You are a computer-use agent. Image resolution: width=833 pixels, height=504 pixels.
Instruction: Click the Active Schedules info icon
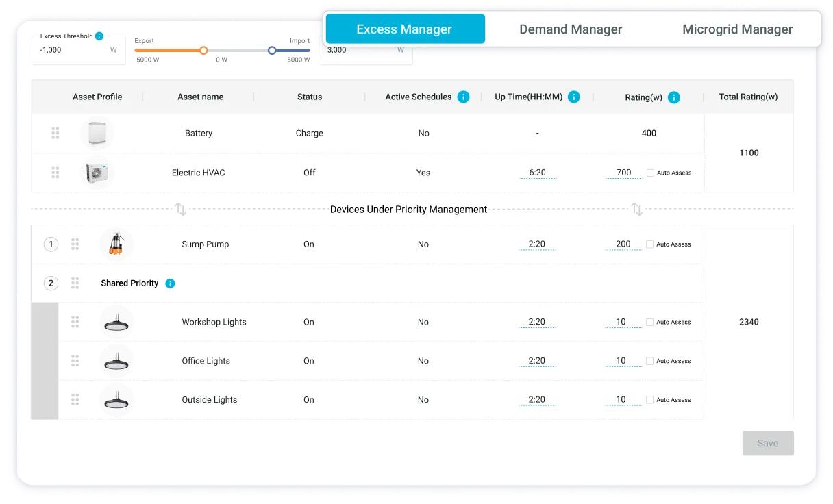(463, 97)
